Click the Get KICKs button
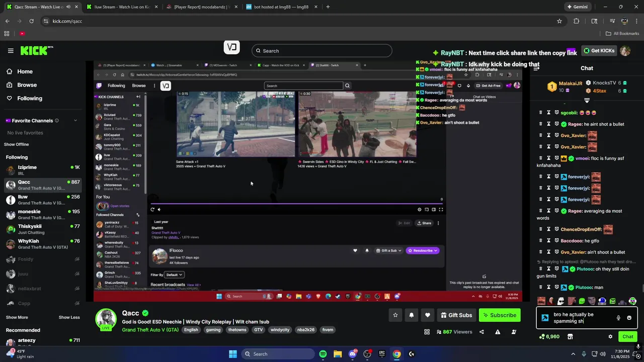Image resolution: width=644 pixels, height=362 pixels. tap(599, 51)
